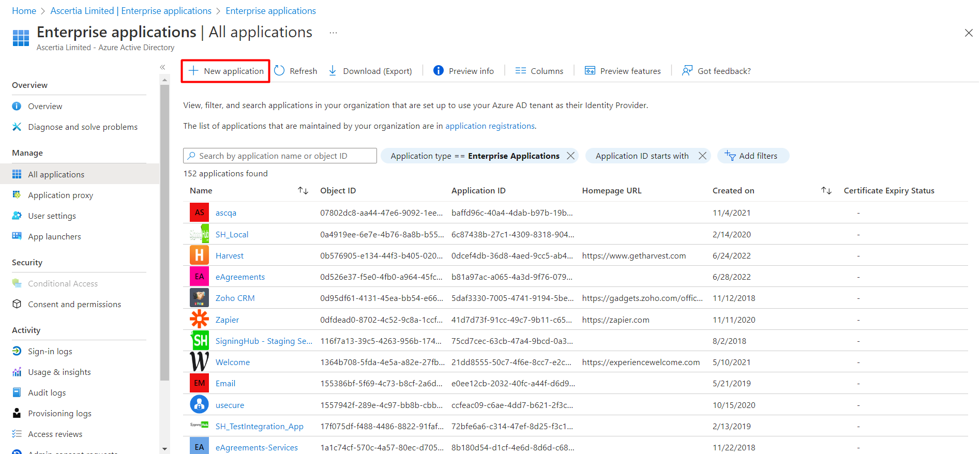This screenshot has width=980, height=454.
Task: Select All applications in sidebar
Action: point(80,174)
